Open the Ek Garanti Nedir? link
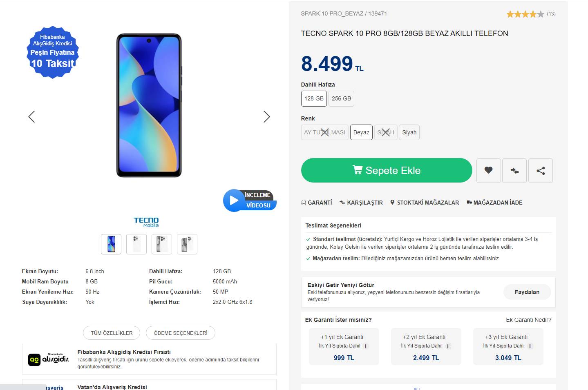Image resolution: width=588 pixels, height=390 pixels. click(x=528, y=320)
